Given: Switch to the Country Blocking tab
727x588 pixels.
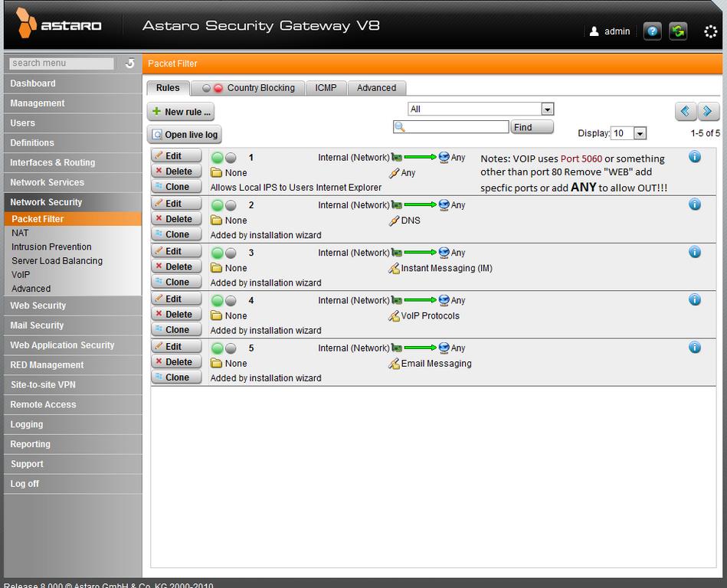Looking at the screenshot, I should [248, 88].
